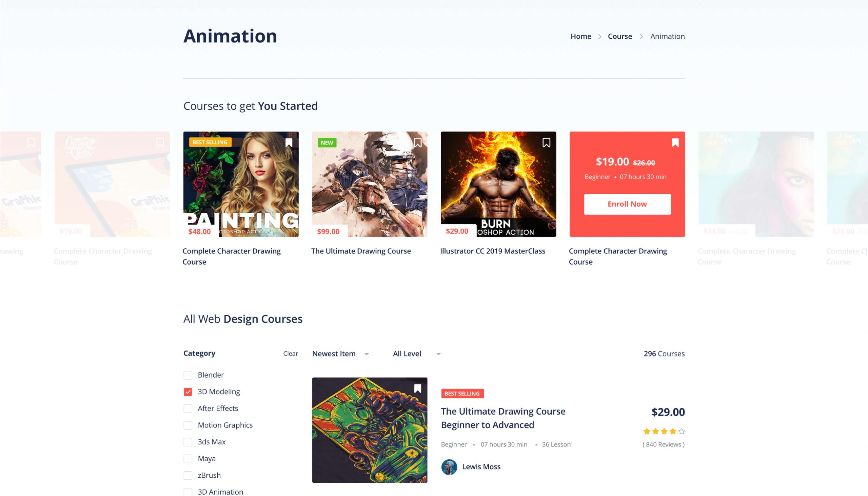Viewport: 868px width, 496px height.
Task: Click Animation breadcrumb item
Action: click(x=667, y=36)
